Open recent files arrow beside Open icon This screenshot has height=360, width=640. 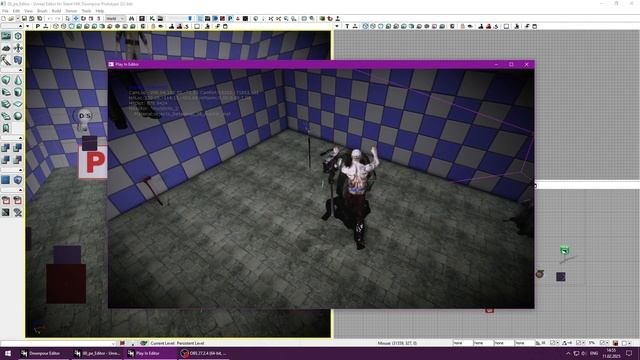click(17, 18)
